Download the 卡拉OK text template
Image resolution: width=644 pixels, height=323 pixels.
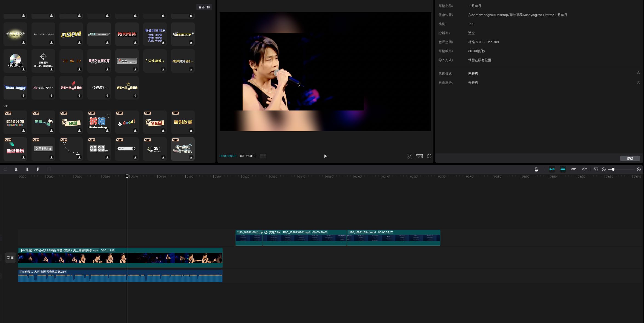(x=24, y=69)
